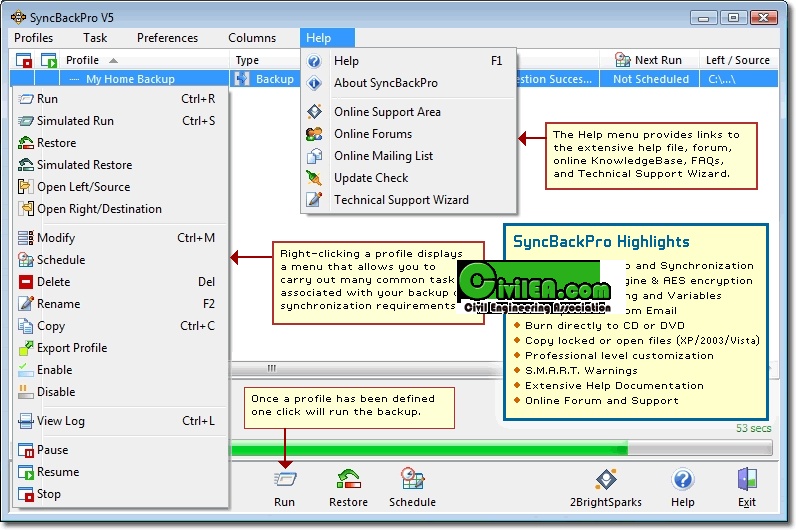The height and width of the screenshot is (530, 796).
Task: Click the stop-status column header icon
Action: 23,60
